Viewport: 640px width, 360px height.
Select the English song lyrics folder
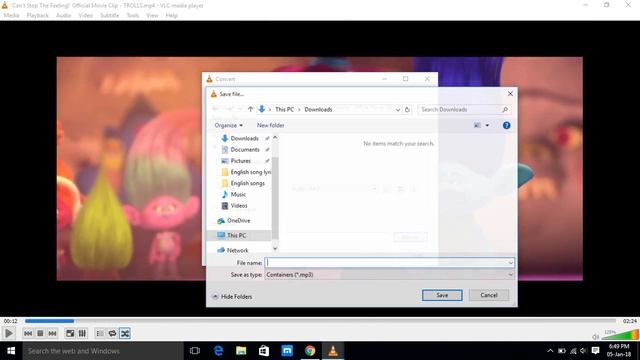246,172
